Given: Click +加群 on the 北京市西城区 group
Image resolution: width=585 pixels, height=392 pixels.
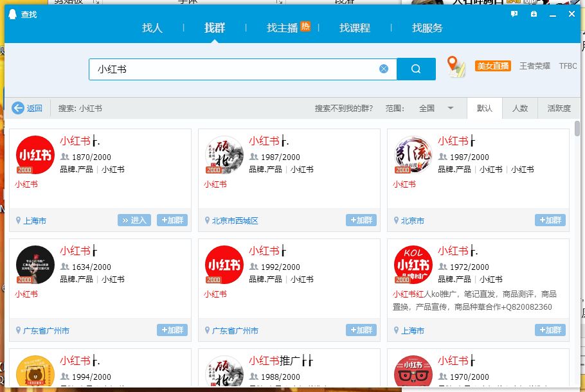Looking at the screenshot, I should (361, 220).
